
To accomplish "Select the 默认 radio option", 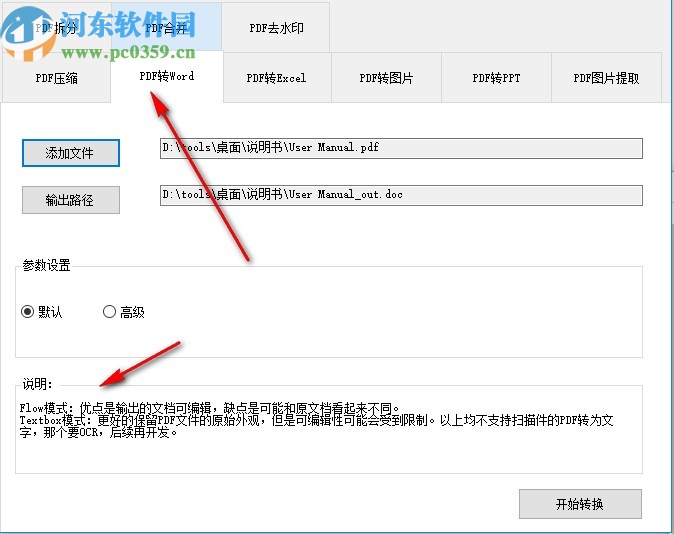I will pyautogui.click(x=41, y=312).
